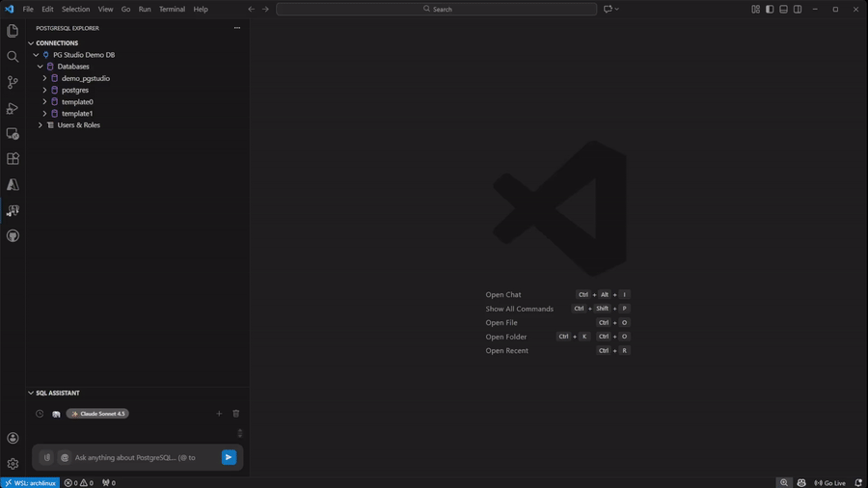Collapse the CONNECTIONS section

pos(31,42)
